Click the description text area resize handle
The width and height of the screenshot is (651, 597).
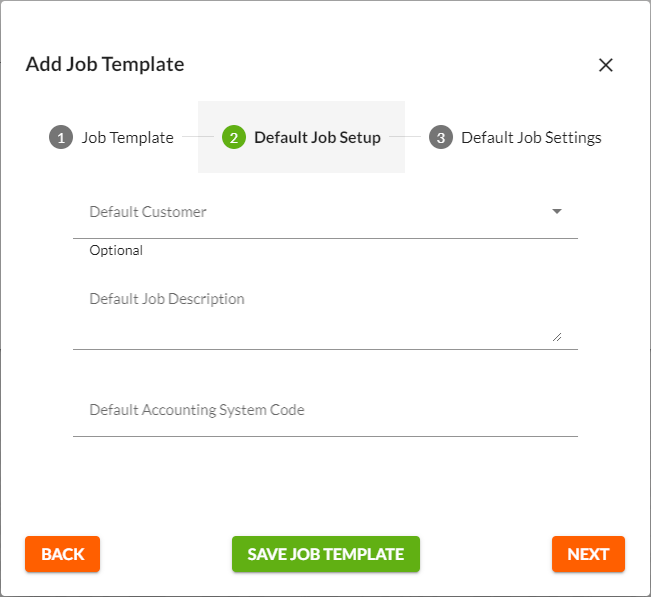click(x=557, y=337)
